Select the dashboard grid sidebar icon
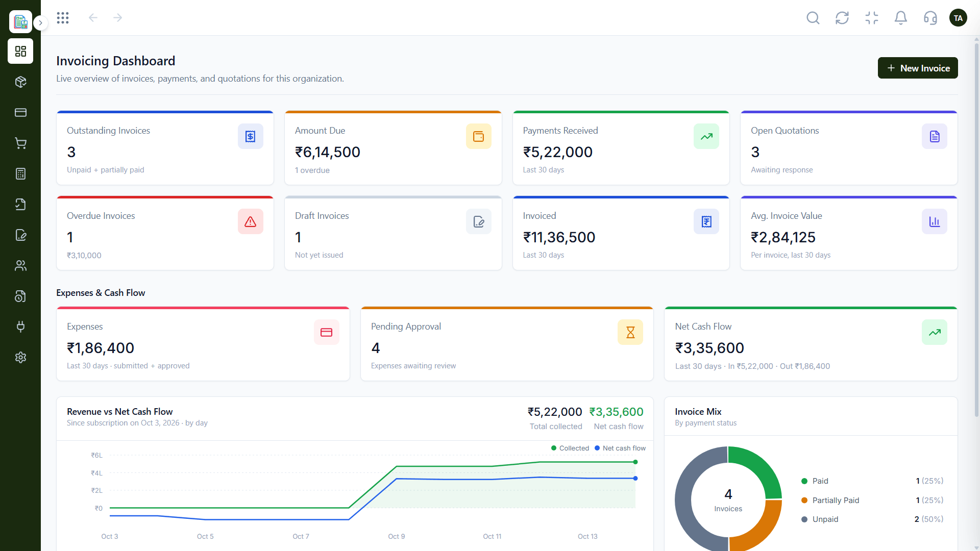 [20, 51]
